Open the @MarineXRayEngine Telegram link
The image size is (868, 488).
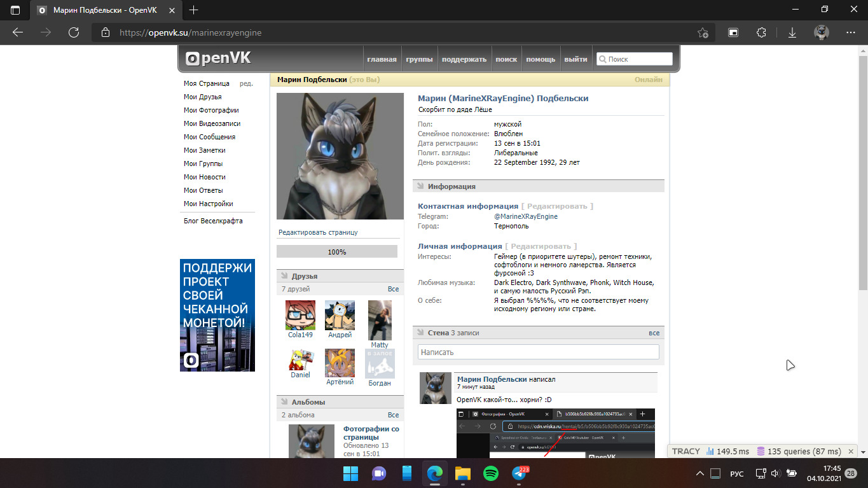[x=525, y=216]
